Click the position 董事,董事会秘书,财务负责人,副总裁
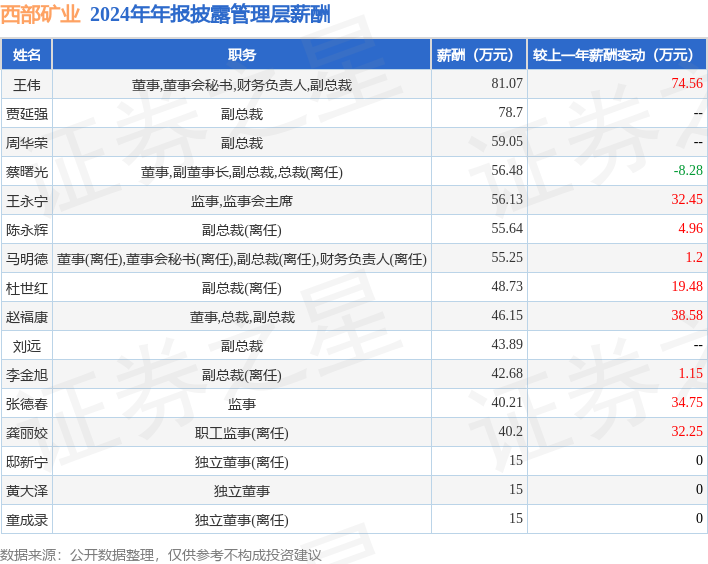 pos(242,85)
